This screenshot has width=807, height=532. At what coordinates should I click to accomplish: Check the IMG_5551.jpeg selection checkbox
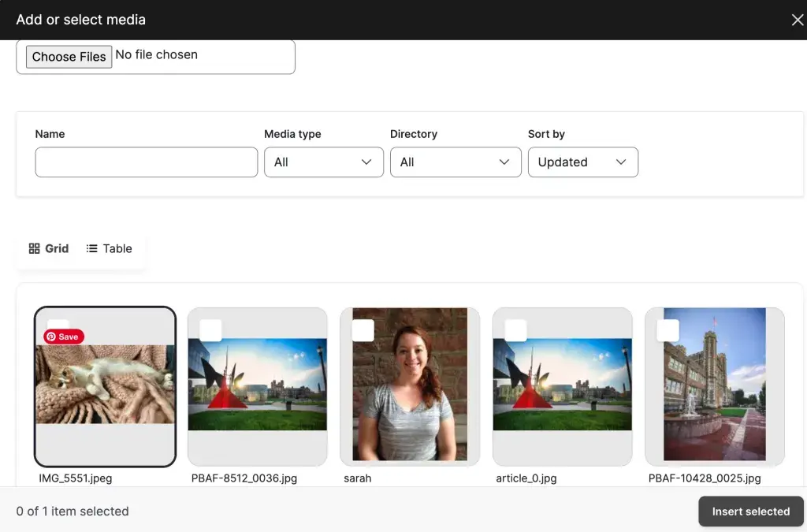pos(58,324)
